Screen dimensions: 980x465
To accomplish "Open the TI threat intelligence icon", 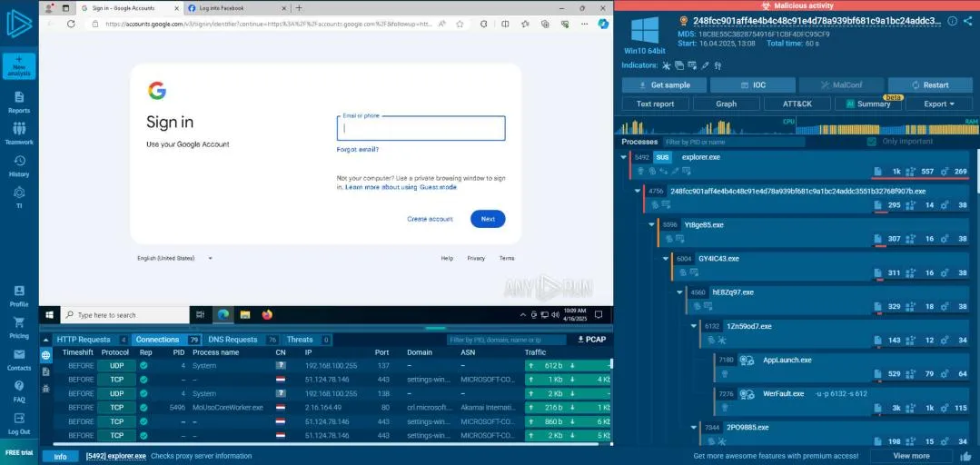I will tap(19, 193).
